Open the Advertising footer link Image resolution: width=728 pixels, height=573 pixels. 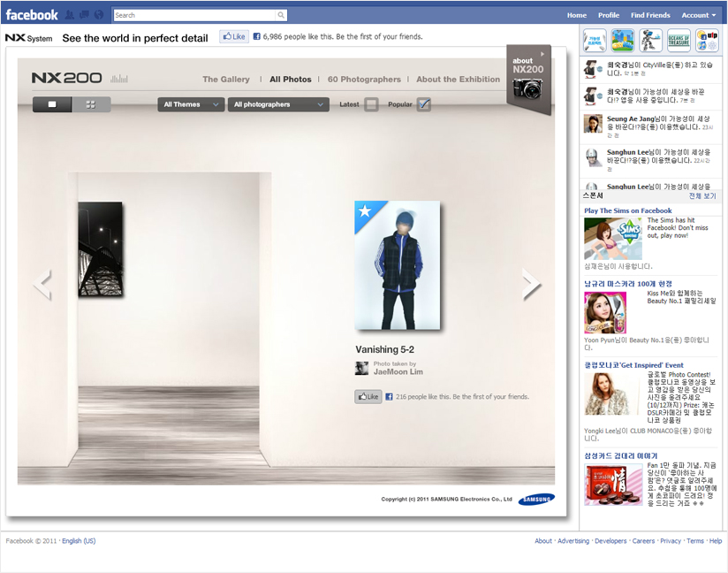573,541
